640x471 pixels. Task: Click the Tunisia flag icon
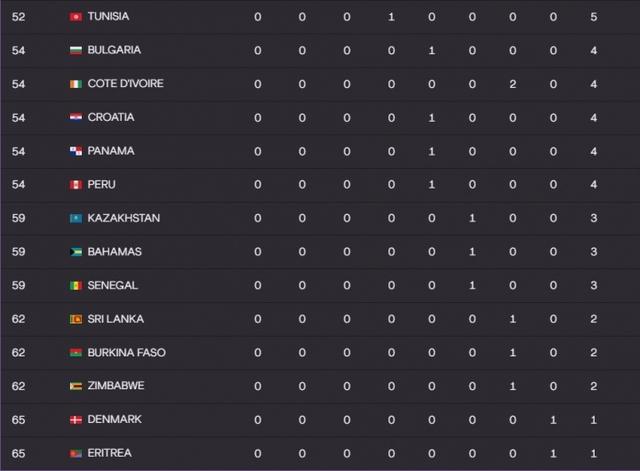[75, 17]
